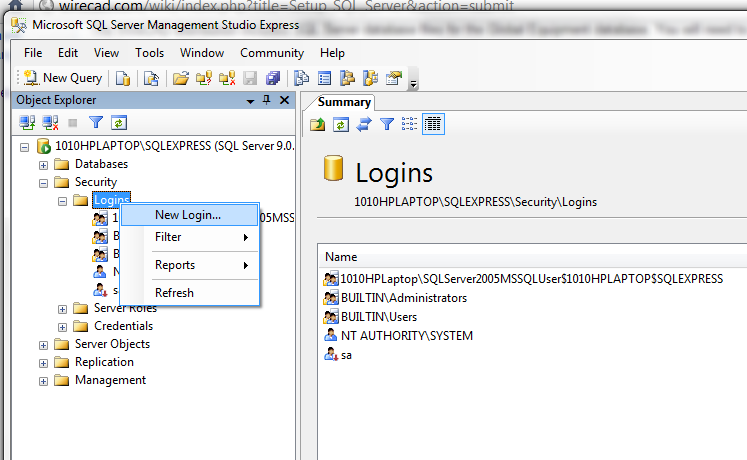747x460 pixels.
Task: Open the toolbar options overflow arrow
Action: 414,84
